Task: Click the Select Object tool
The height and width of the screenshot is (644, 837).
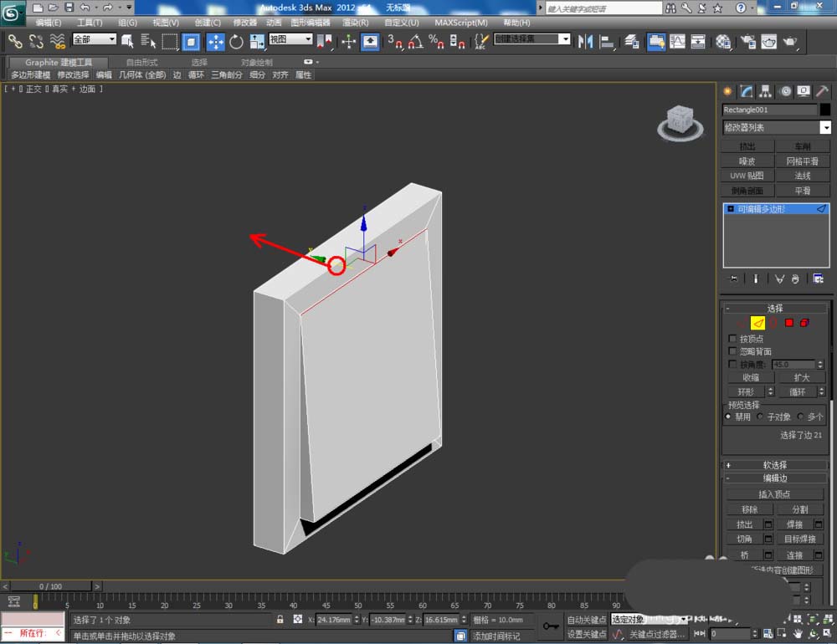Action: coord(127,41)
